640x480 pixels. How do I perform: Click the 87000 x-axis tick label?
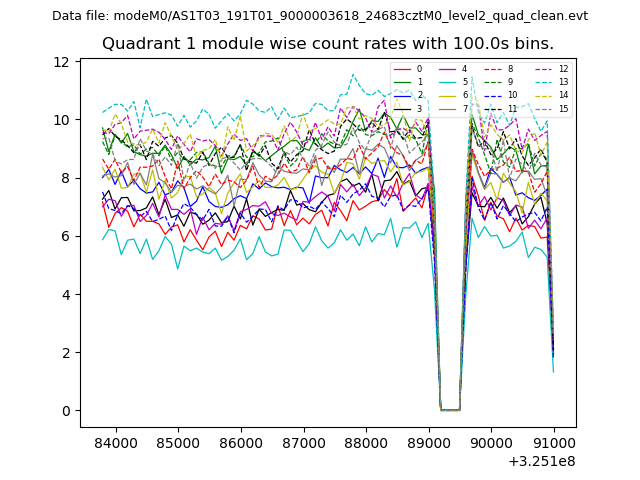pos(303,443)
